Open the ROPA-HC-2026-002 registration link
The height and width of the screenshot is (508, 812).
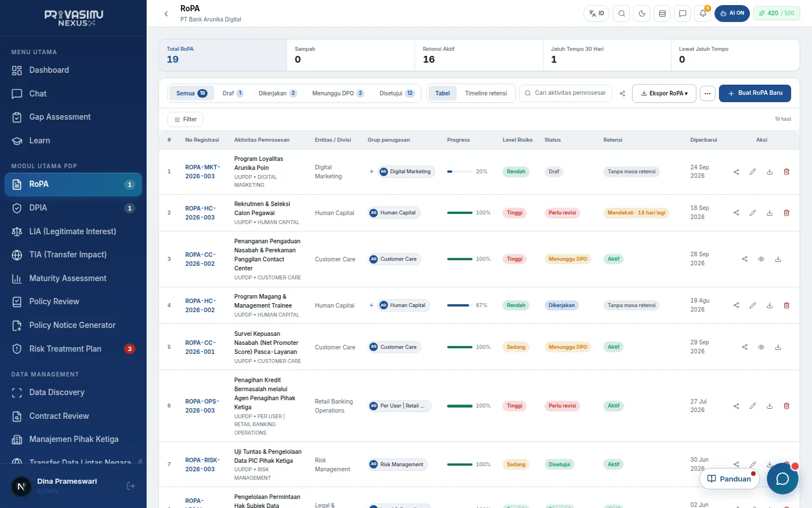(200, 305)
